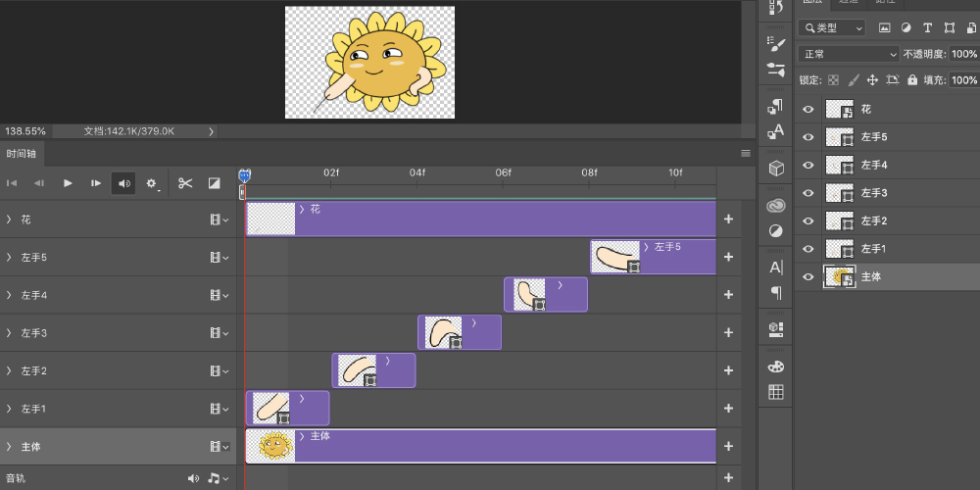Click the zoom level 138.55% field
The height and width of the screenshot is (490, 980).
coord(25,131)
